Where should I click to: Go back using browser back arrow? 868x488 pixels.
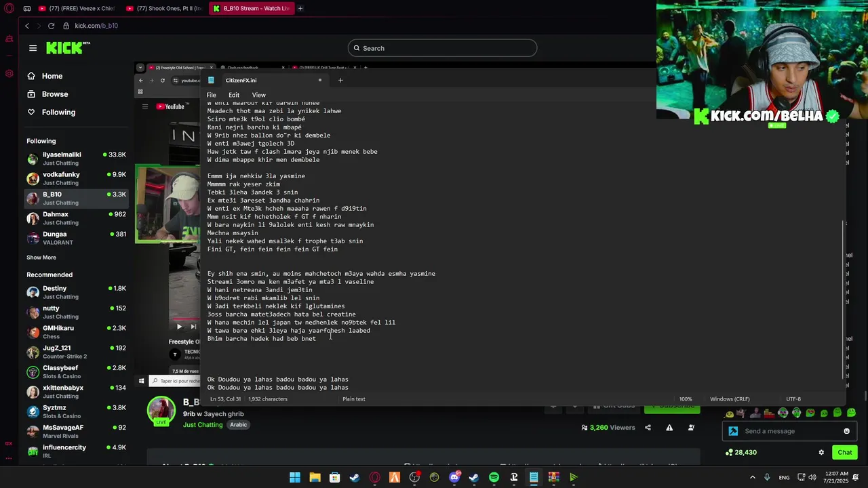pos(27,26)
